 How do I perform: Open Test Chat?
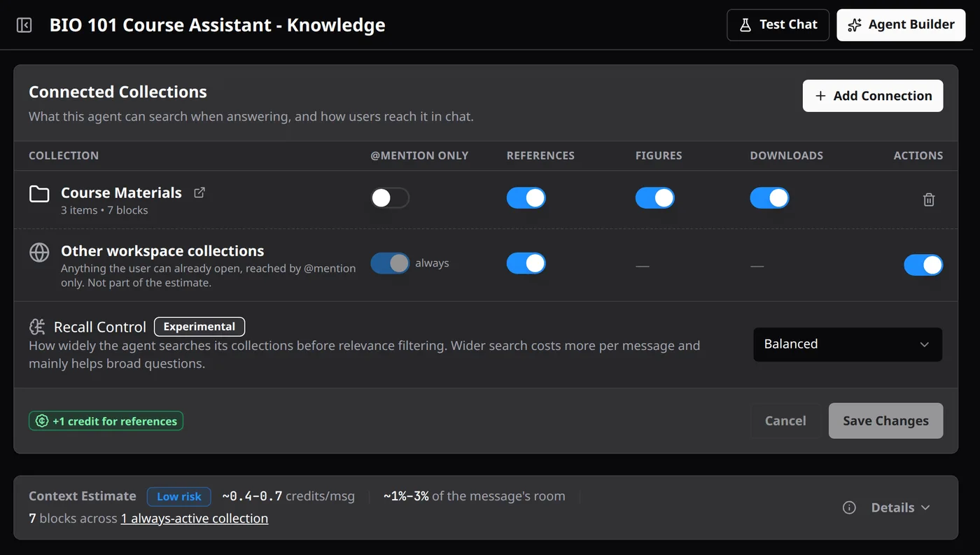[x=778, y=24]
